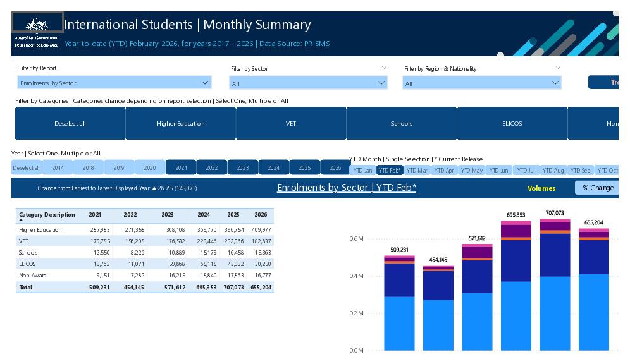Select the YTD Jul month tab

point(526,170)
